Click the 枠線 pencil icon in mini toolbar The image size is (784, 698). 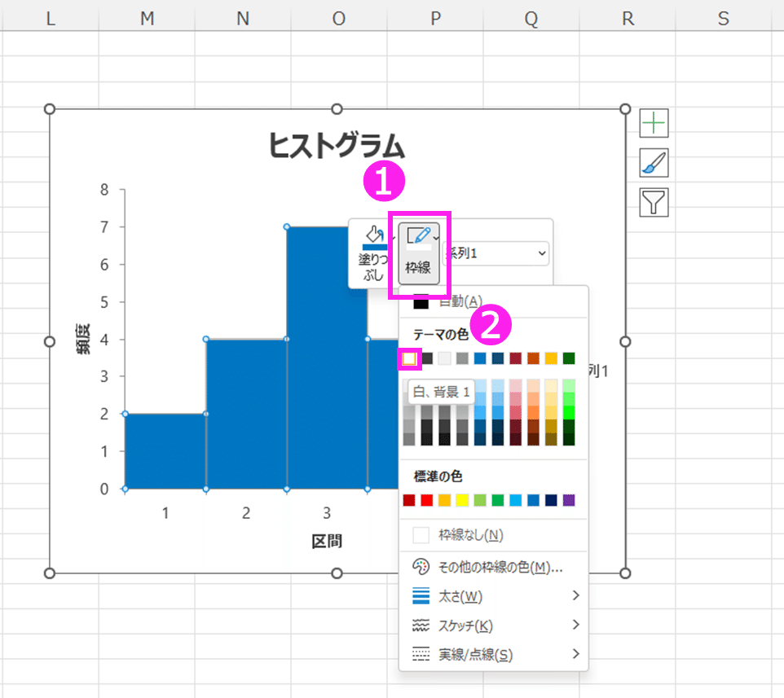click(417, 235)
